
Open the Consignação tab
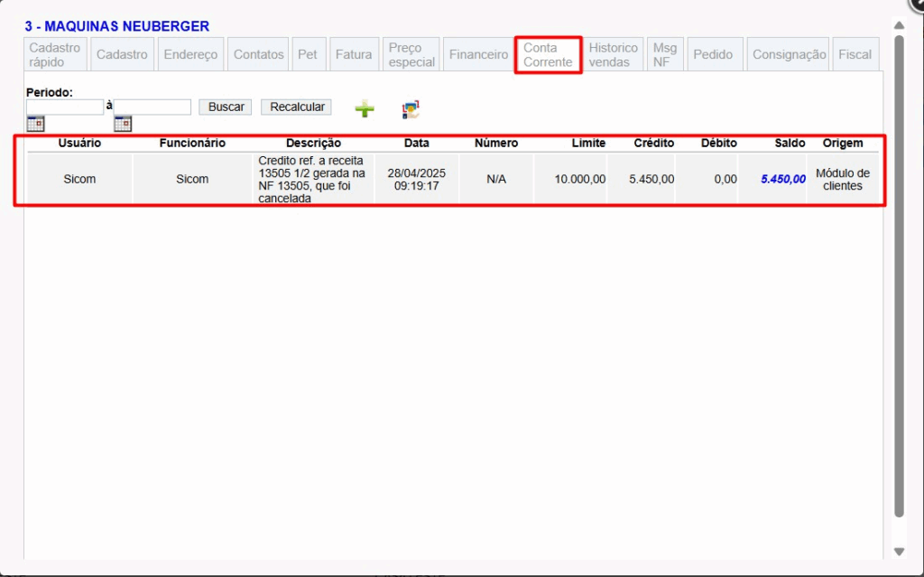tap(789, 54)
